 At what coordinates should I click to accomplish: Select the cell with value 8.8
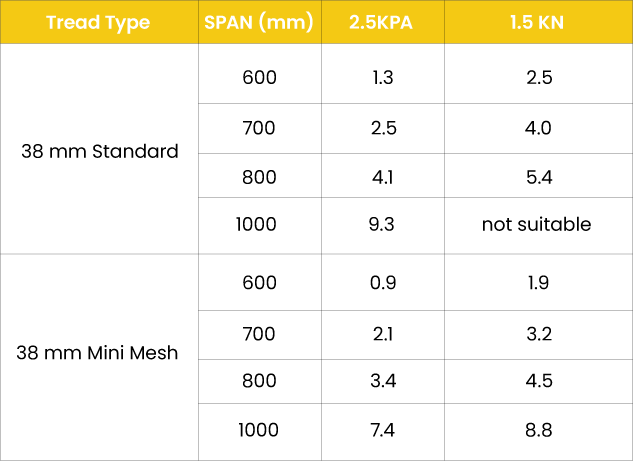pos(536,430)
